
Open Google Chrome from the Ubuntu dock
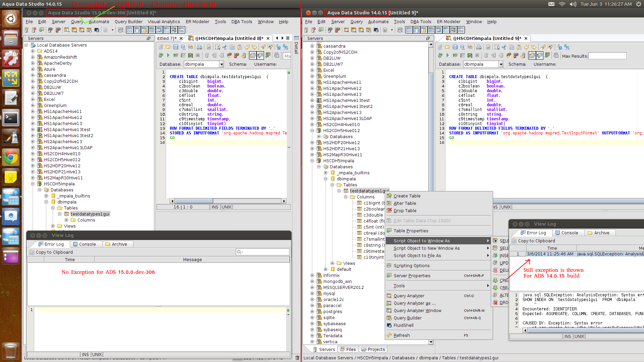pyautogui.click(x=11, y=157)
